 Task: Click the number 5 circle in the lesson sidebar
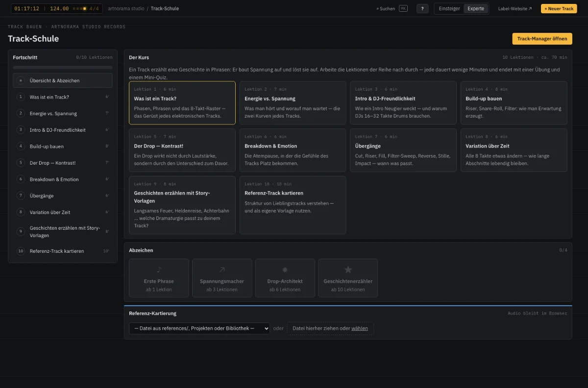(21, 163)
